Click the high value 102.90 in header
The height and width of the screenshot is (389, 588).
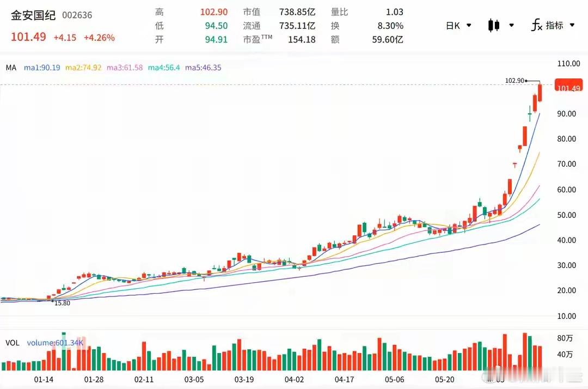214,12
